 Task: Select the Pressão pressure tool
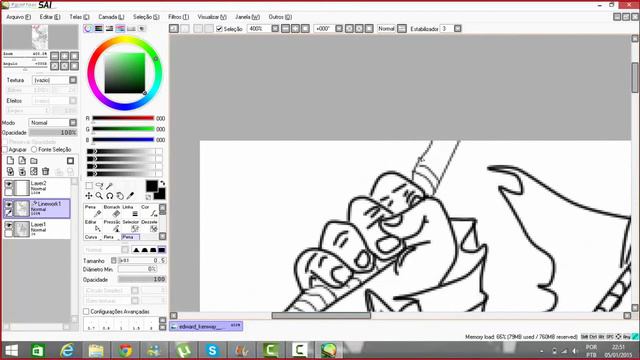click(112, 226)
